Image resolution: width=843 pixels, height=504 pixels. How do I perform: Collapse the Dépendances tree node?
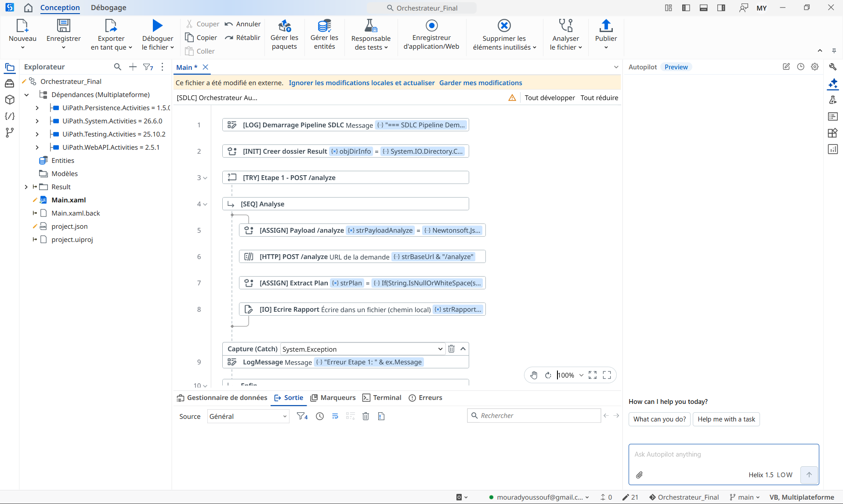pyautogui.click(x=27, y=95)
